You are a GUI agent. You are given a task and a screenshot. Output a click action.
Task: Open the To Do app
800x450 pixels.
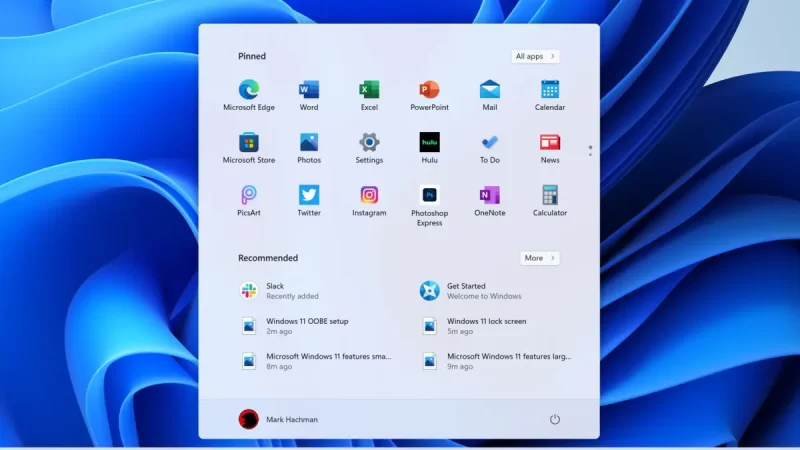click(490, 142)
